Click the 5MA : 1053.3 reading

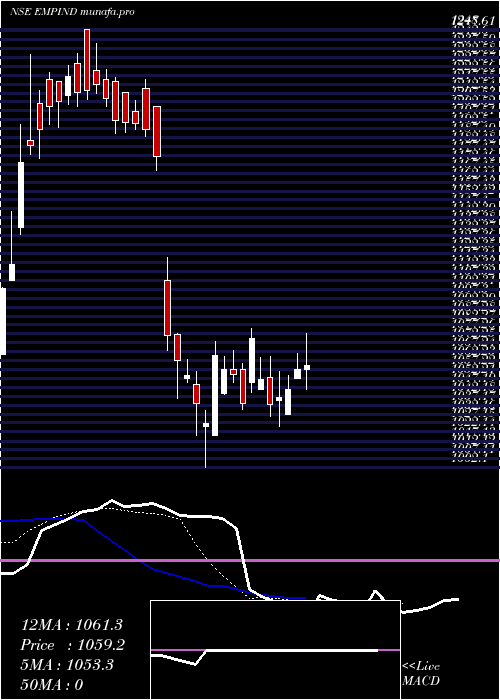pyautogui.click(x=67, y=665)
